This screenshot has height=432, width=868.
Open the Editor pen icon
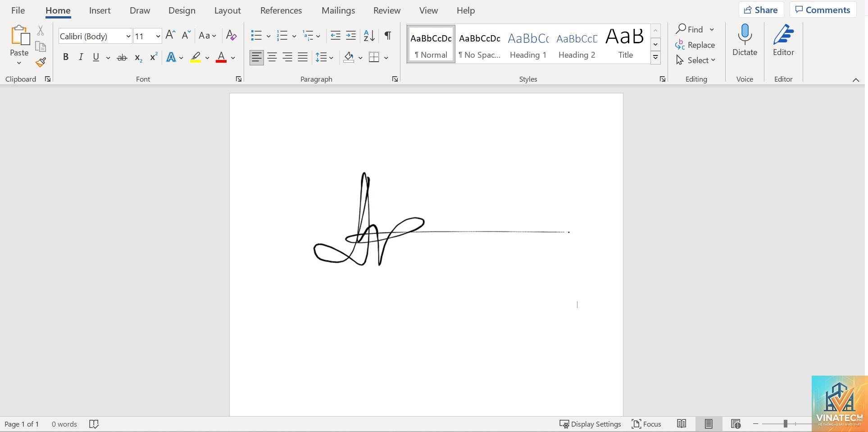[x=784, y=35]
